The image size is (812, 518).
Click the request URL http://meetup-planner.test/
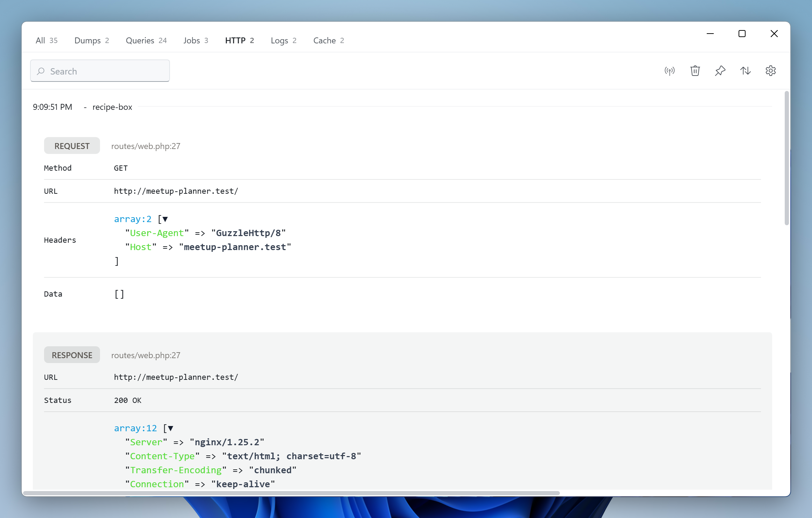coord(176,191)
